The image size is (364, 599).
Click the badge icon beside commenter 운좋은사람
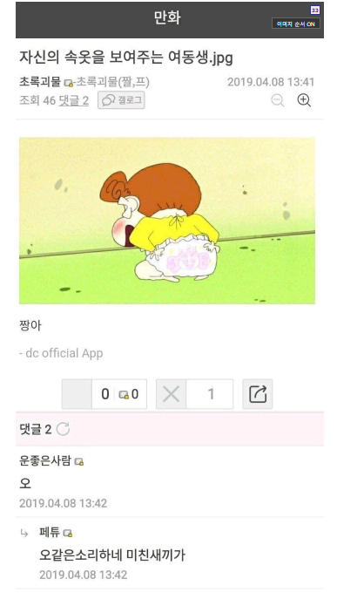point(79,462)
